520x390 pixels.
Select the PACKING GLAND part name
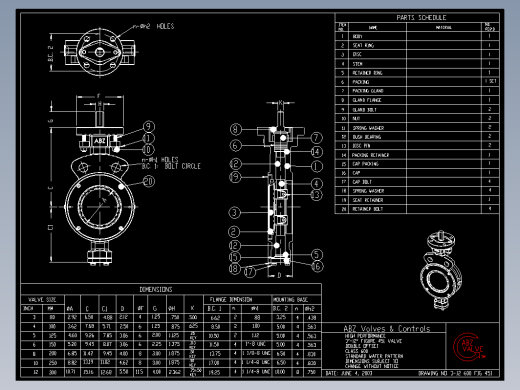point(368,91)
